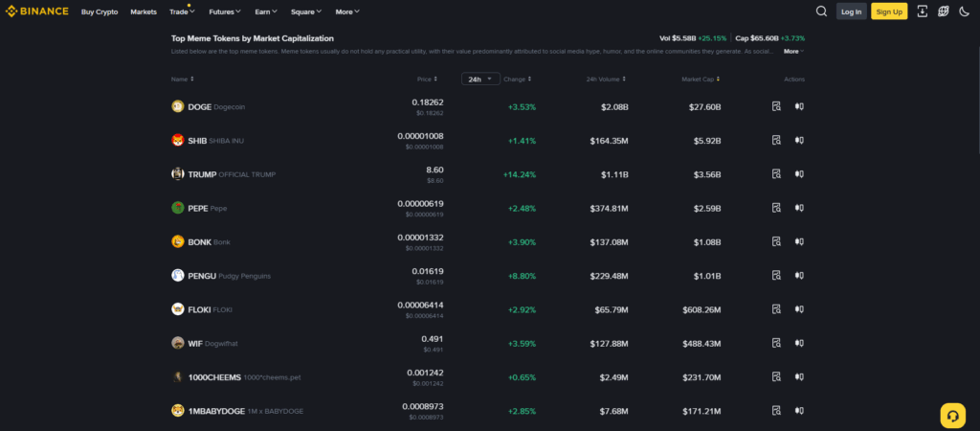Open the Markets menu item

pyautogui.click(x=144, y=11)
